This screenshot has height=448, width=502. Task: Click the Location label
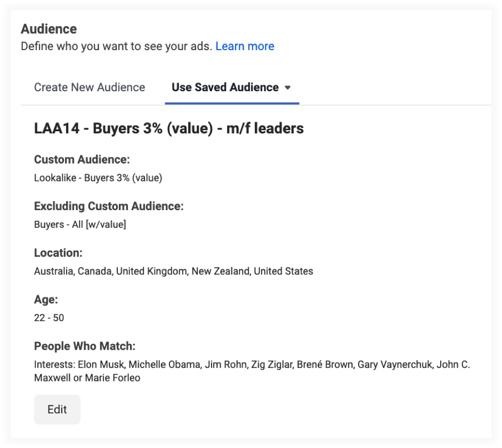[x=58, y=253]
